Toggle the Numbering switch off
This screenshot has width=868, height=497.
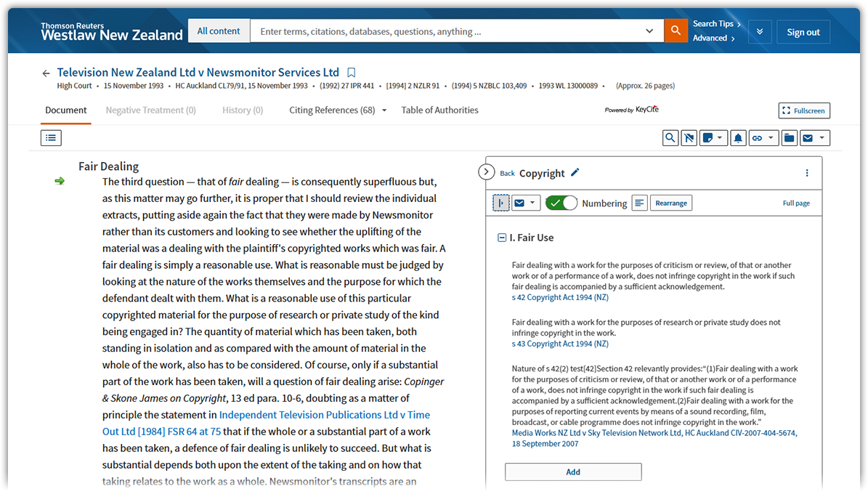(561, 203)
